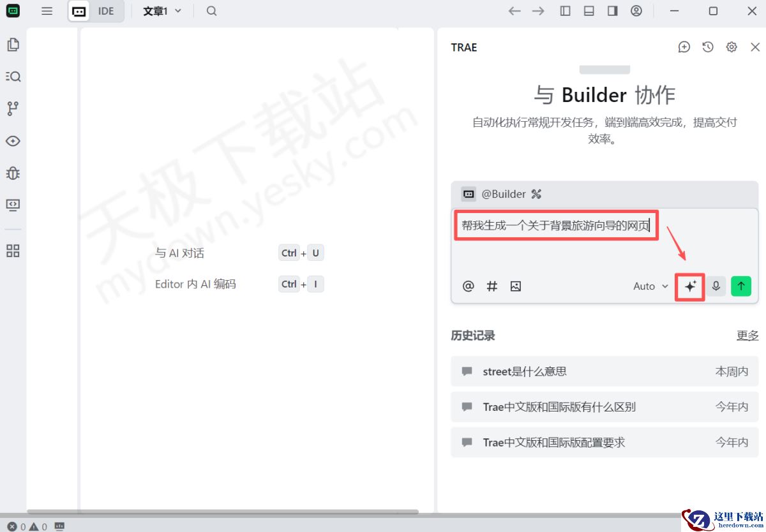The height and width of the screenshot is (532, 766).
Task: Open the remote monitor icon in sidebar
Action: [x=13, y=205]
